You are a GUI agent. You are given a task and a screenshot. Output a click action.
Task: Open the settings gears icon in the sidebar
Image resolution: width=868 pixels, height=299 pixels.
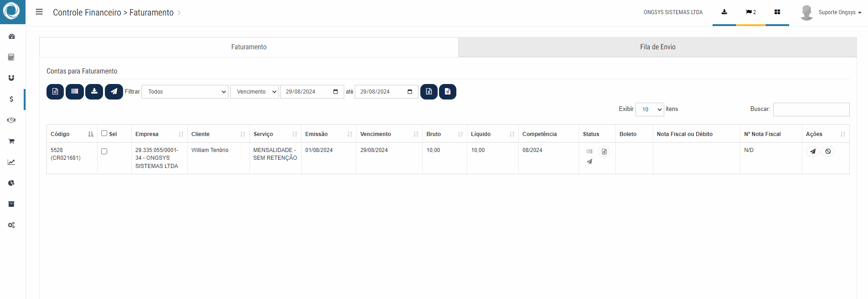click(x=11, y=225)
